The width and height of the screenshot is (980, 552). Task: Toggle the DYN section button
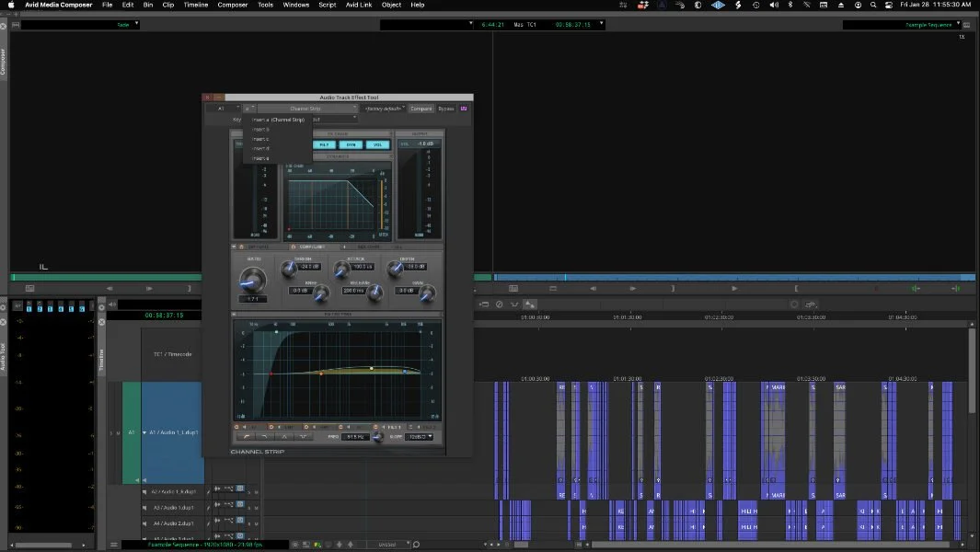pyautogui.click(x=351, y=144)
